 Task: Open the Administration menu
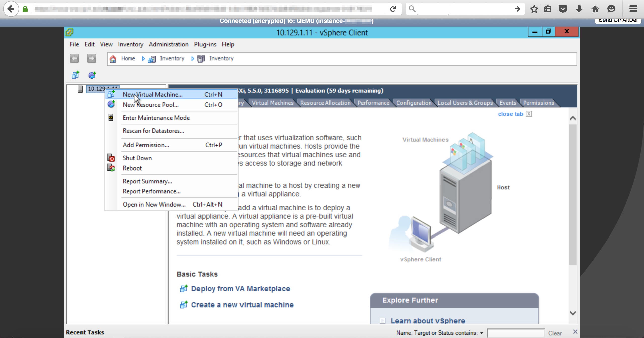coord(168,44)
